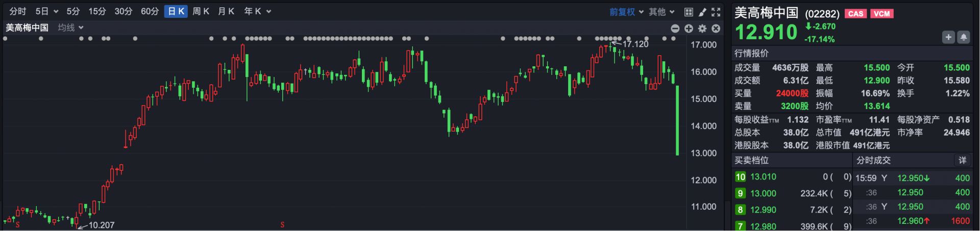
Task: Zoom in the K-line chart
Action: (689, 29)
